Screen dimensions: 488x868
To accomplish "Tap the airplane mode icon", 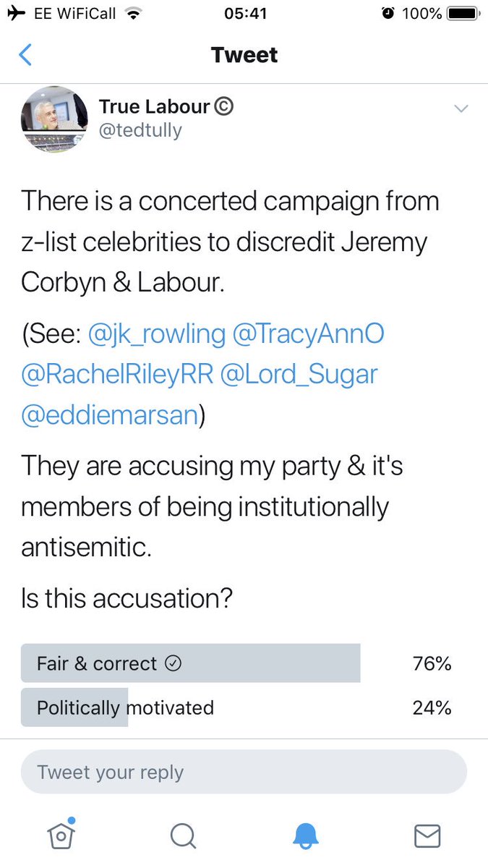I will click(x=15, y=14).
